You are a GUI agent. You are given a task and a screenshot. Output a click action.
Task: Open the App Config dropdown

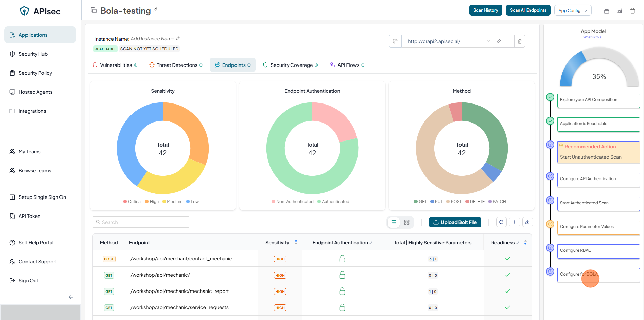(x=573, y=11)
